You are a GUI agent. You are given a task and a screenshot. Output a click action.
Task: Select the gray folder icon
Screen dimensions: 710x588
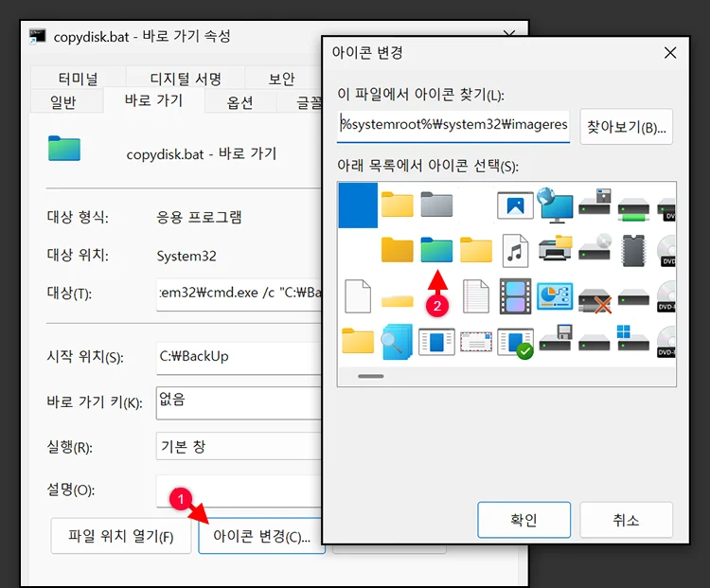pos(436,204)
